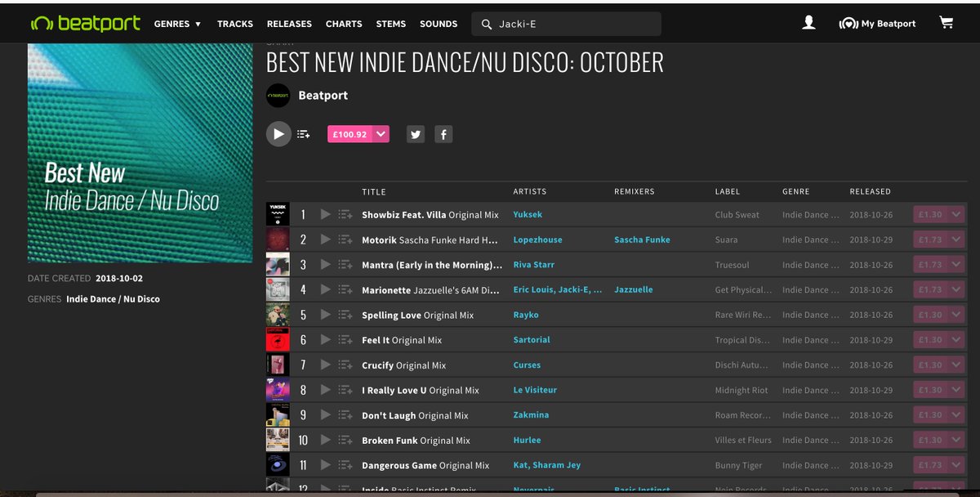Expand price options for Mantra track

956,265
